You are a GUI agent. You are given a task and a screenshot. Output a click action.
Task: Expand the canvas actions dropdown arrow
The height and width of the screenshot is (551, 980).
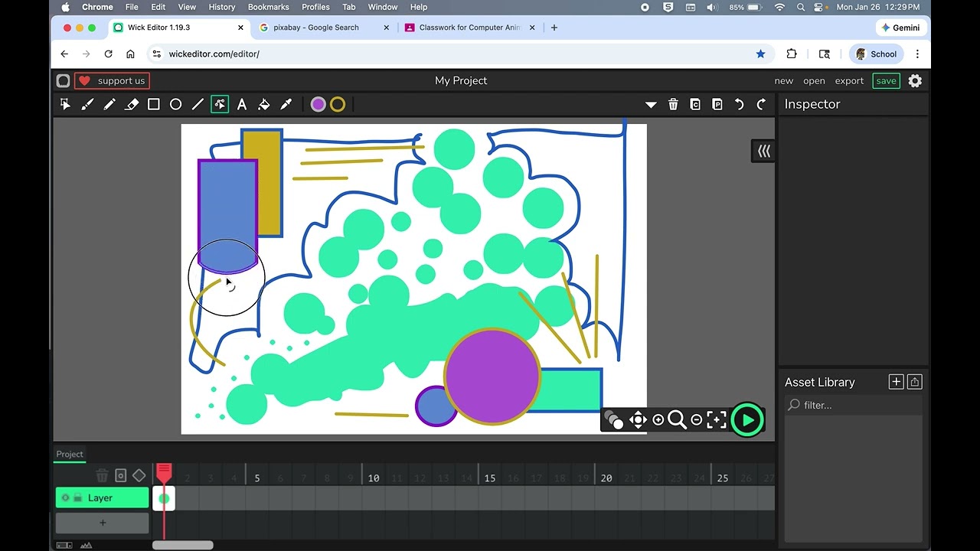651,104
